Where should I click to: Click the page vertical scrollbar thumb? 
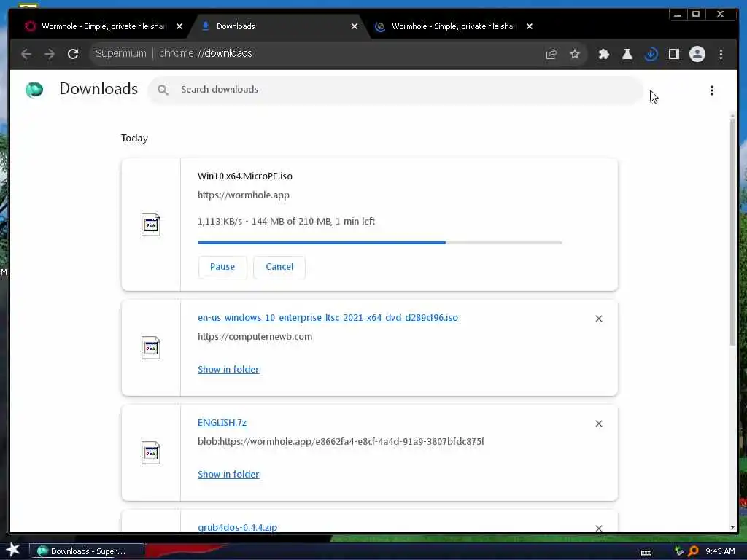click(732, 233)
